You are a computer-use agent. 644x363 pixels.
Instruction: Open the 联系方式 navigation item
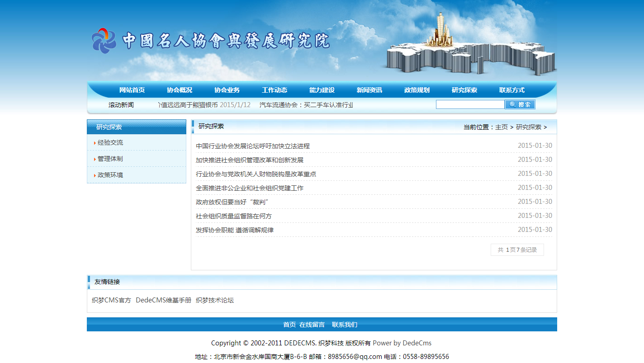coord(512,90)
